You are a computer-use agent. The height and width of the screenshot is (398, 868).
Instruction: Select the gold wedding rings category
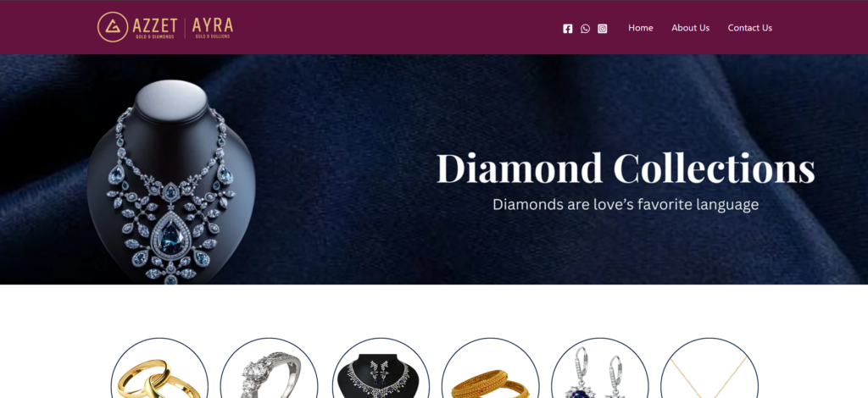coord(159,369)
